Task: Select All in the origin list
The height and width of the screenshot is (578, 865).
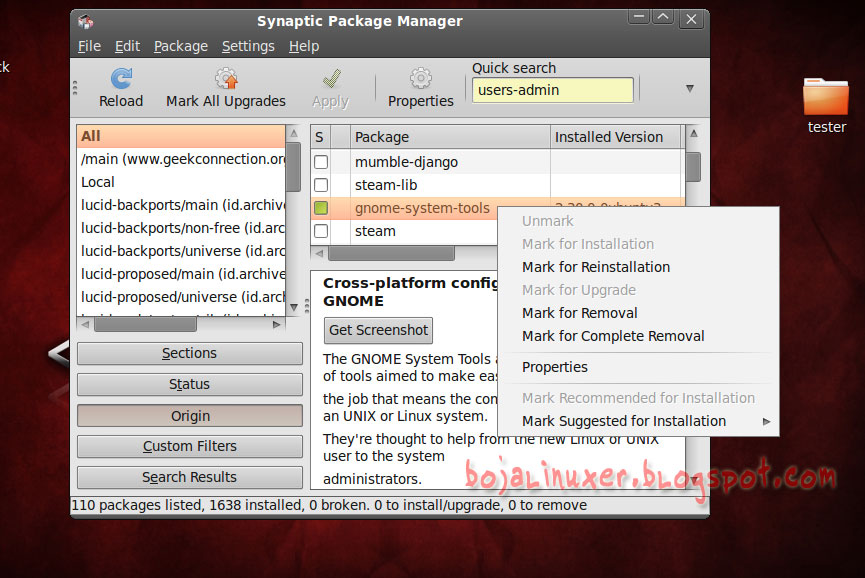Action: pyautogui.click(x=181, y=136)
